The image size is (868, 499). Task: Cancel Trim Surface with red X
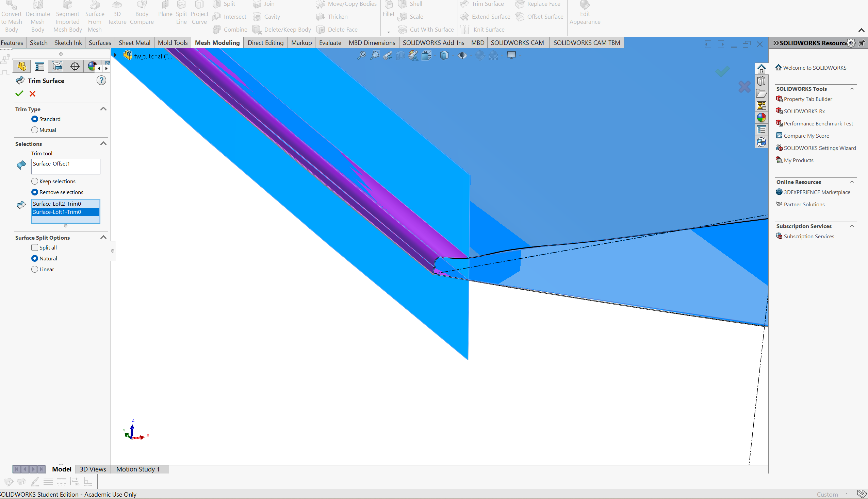tap(33, 93)
